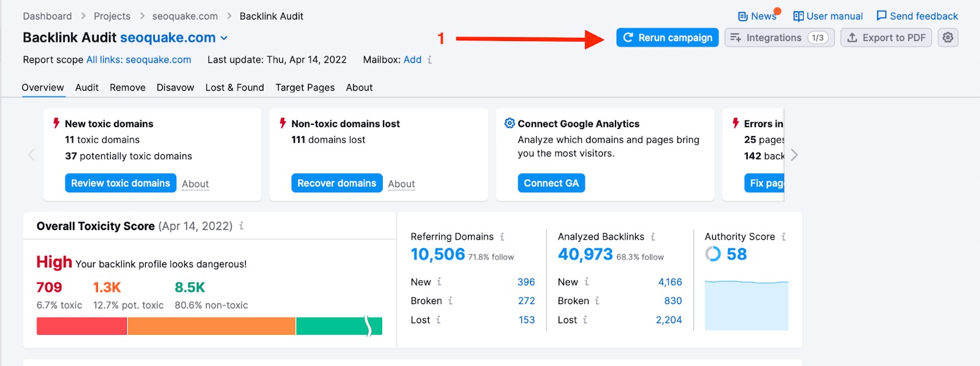Click lightning icon on Non-toxic domains lost
This screenshot has width=980, height=366.
[x=283, y=123]
